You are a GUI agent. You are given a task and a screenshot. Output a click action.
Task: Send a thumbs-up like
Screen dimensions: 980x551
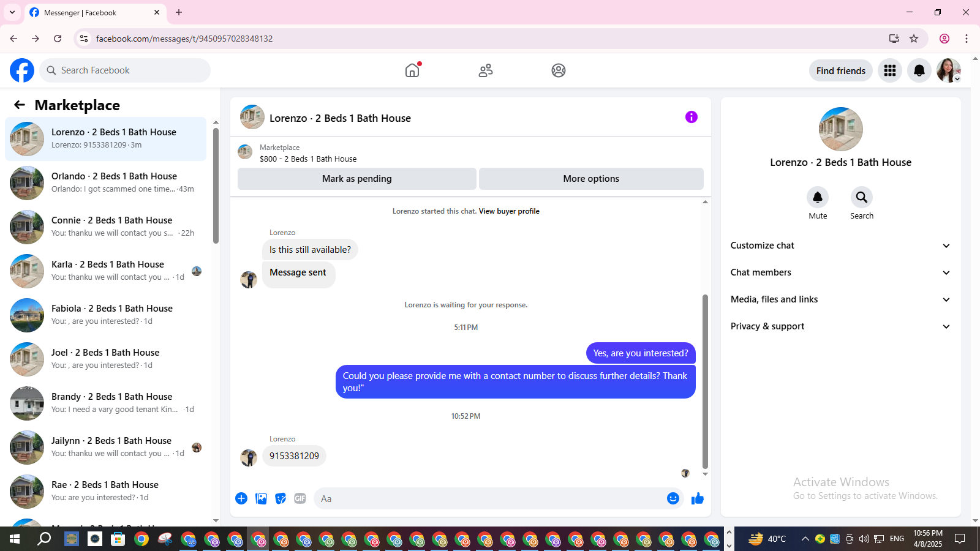[x=698, y=498]
